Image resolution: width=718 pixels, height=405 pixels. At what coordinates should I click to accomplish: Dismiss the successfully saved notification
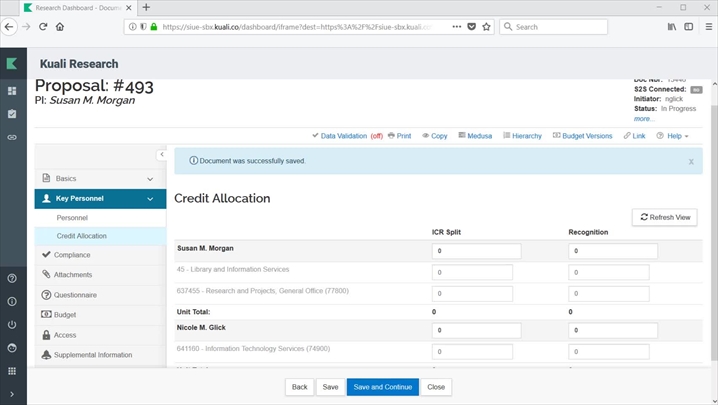pos(690,161)
